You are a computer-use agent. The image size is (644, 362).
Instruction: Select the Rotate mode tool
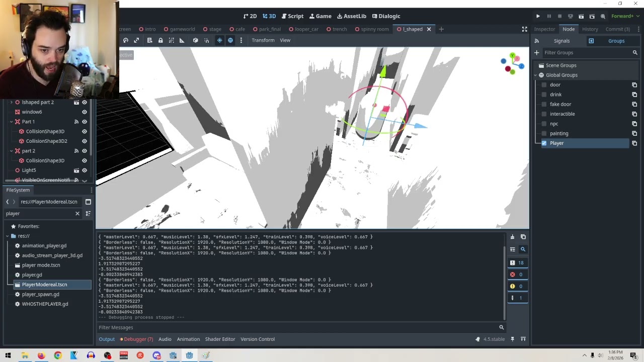[x=126, y=40]
